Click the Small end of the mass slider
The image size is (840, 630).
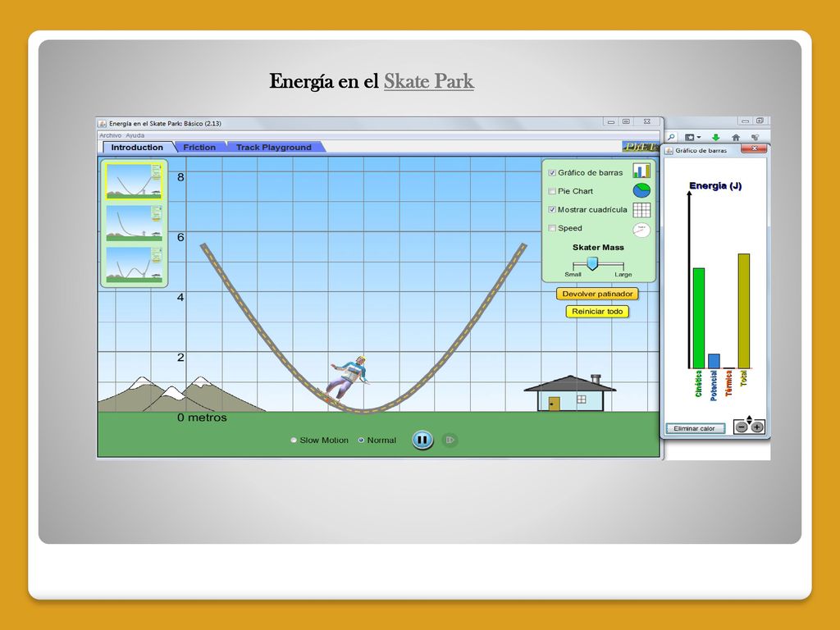[x=573, y=274]
